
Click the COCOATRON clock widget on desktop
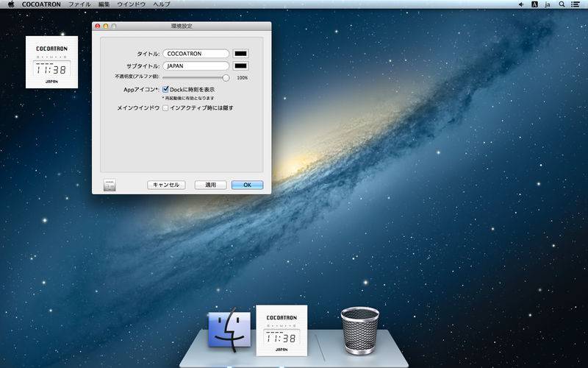(51, 62)
